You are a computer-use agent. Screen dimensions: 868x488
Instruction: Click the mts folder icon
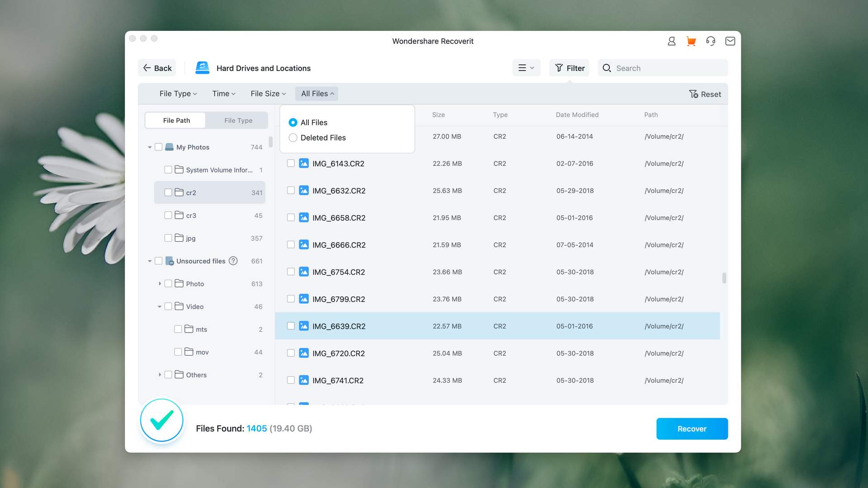click(x=189, y=329)
